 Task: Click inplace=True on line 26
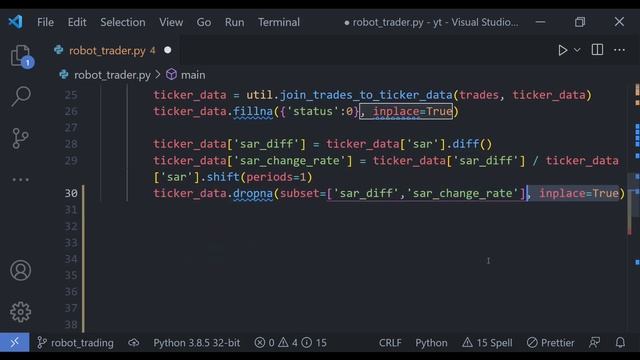412,111
